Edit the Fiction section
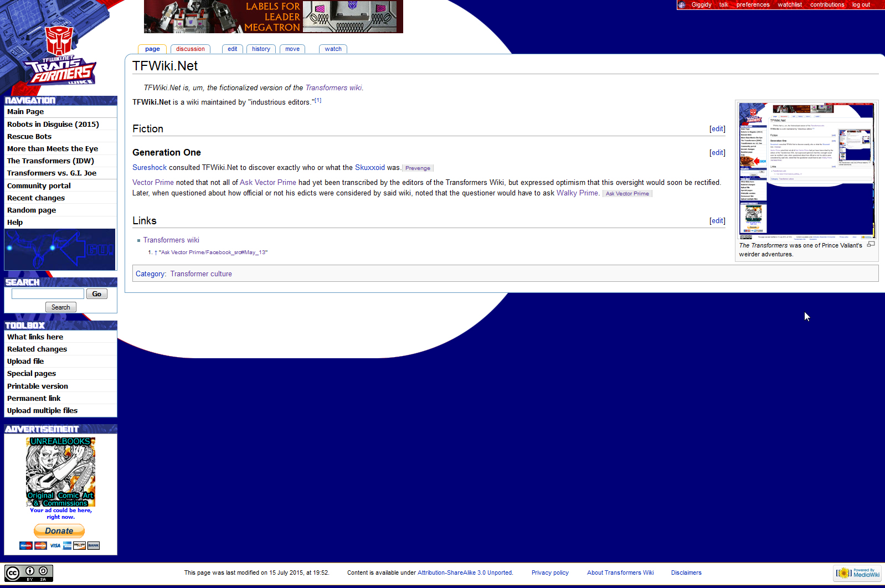Screen dimensions: 885x588 pos(717,129)
